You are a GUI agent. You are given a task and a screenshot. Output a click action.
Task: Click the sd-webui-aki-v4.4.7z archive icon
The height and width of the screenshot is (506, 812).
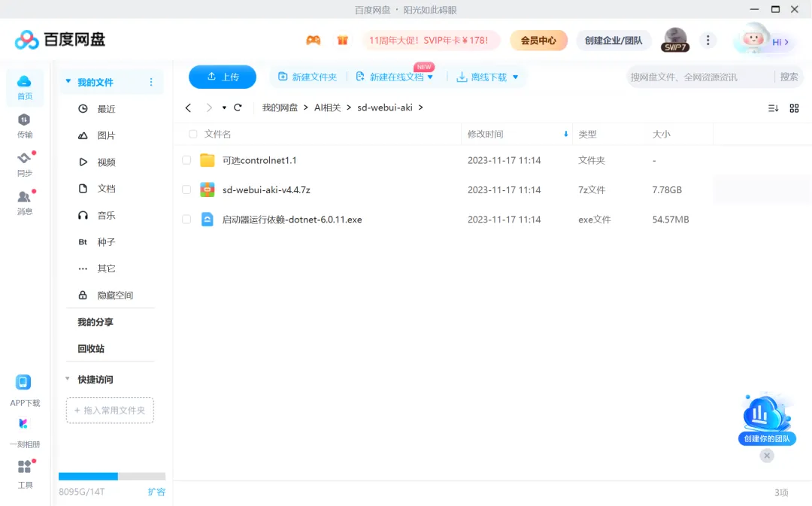pyautogui.click(x=208, y=190)
